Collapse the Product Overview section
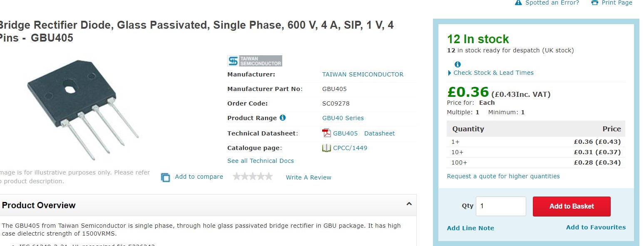This screenshot has width=644, height=246. pos(409,204)
